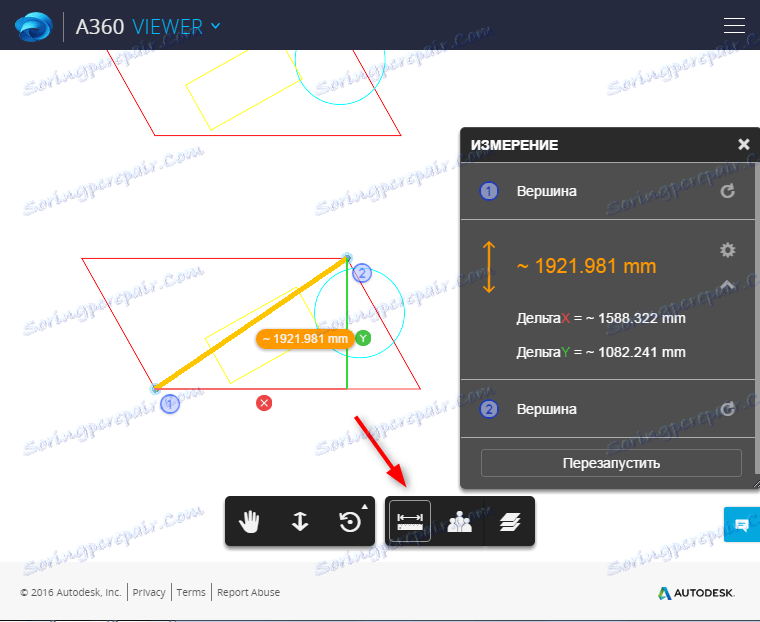Open the orbit tool options triangle

pyautogui.click(x=365, y=507)
